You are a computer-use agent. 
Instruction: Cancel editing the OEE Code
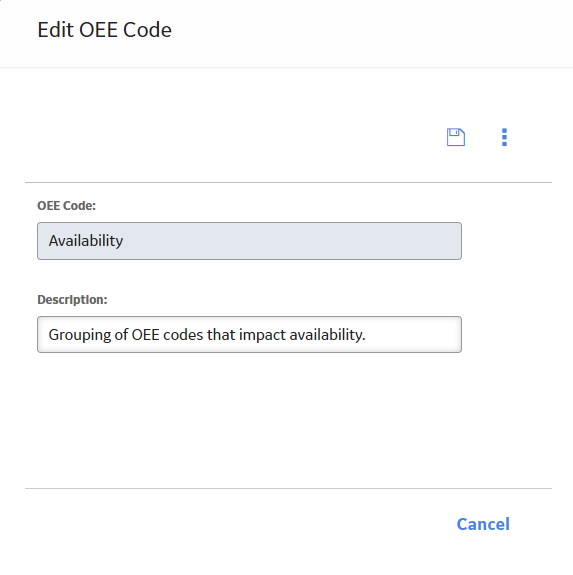[483, 524]
